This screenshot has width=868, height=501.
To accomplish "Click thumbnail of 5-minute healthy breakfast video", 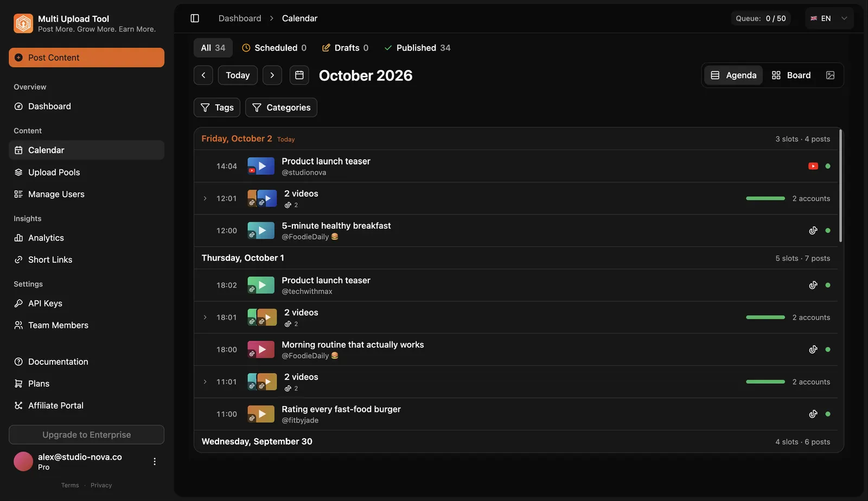I will [x=261, y=231].
